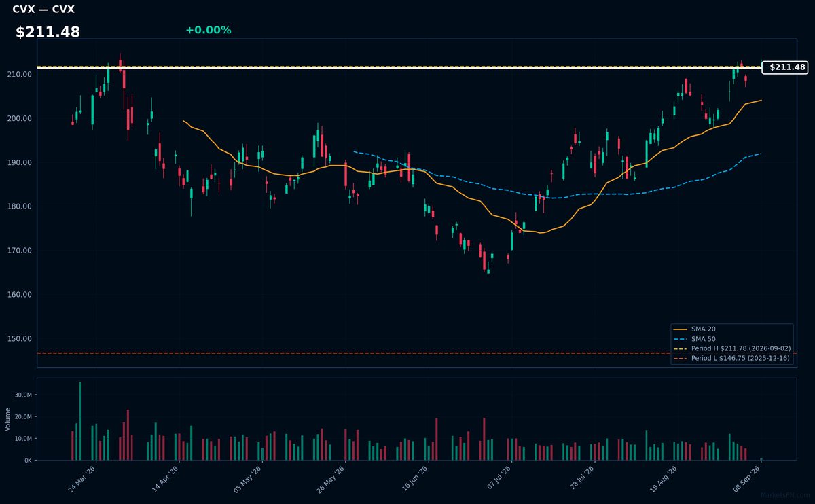Click the CVX — CVX chart title
Image resolution: width=815 pixels, height=504 pixels.
[43, 10]
